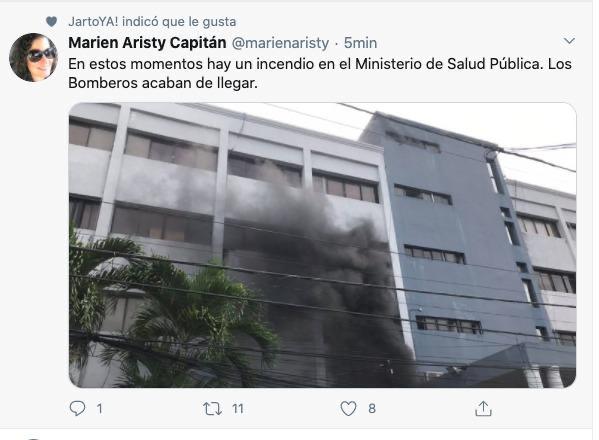Like the tweet with the heart icon

point(348,409)
